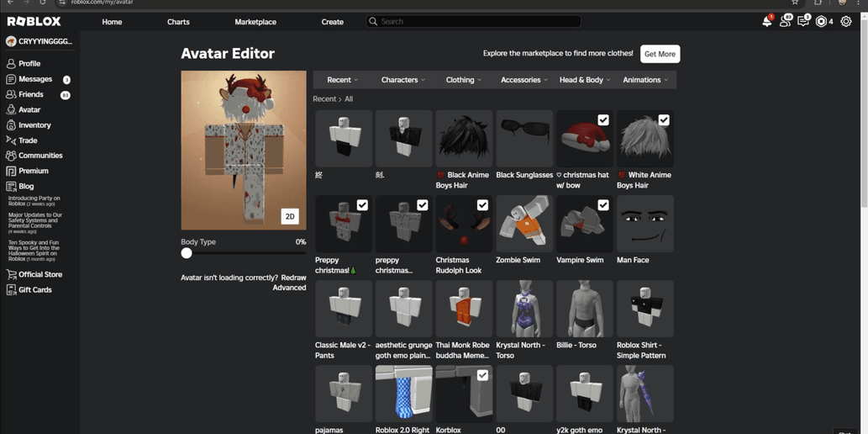
Task: Uncheck the White Anime Boys Hair item
Action: pyautogui.click(x=664, y=120)
